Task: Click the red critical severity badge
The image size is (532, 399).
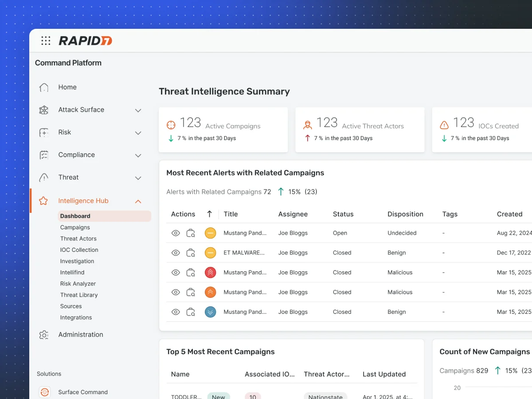Action: pos(210,273)
